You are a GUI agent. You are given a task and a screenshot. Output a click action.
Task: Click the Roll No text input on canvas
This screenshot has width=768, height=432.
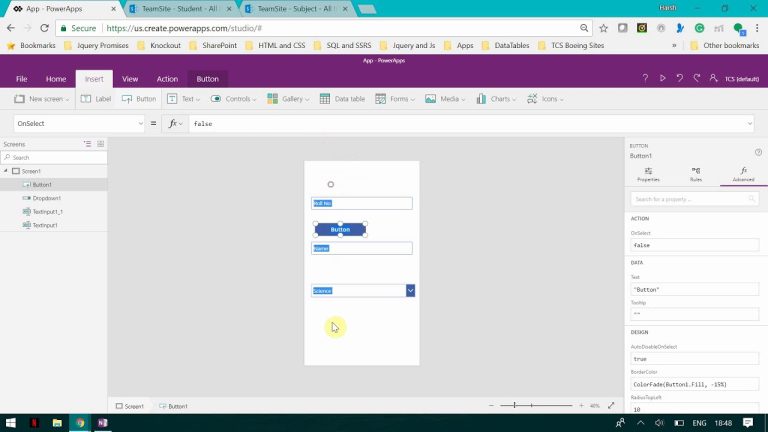pyautogui.click(x=361, y=203)
